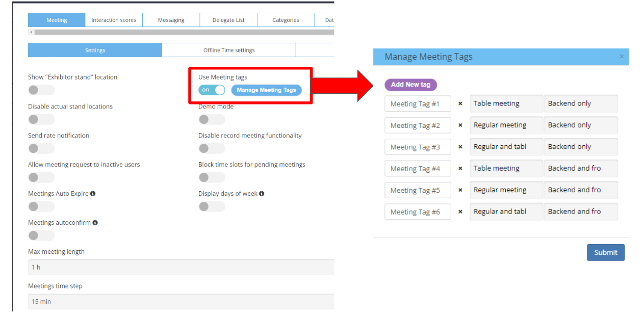Viewport: 644px width, 314px height.
Task: Enable the Meetings autoconfirm switch
Action: 41,235
